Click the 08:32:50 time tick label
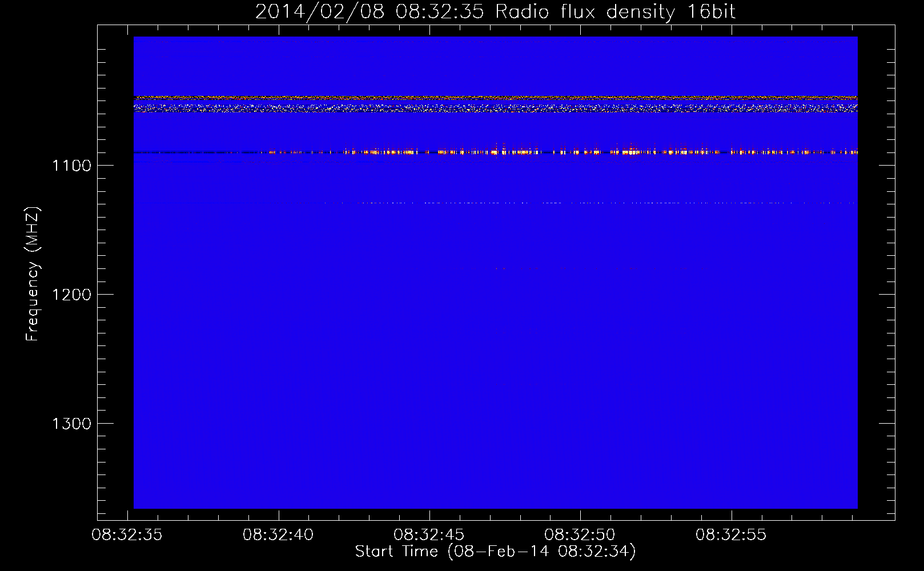Viewport: 924px width, 571px height. 580,535
